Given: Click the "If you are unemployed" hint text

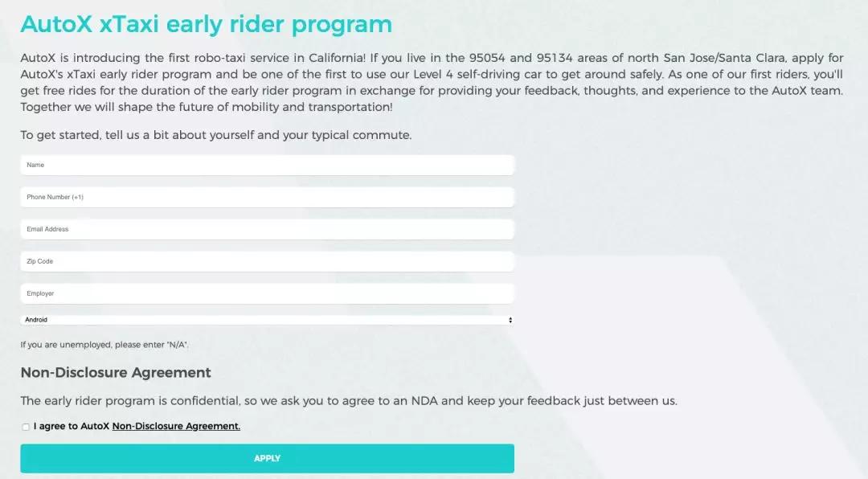Looking at the screenshot, I should (x=104, y=345).
